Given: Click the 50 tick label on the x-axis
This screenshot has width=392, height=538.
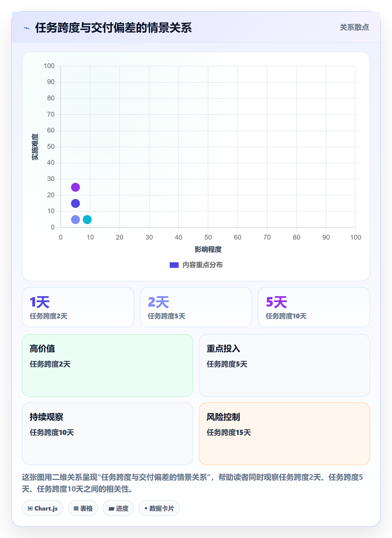Looking at the screenshot, I should tap(208, 237).
